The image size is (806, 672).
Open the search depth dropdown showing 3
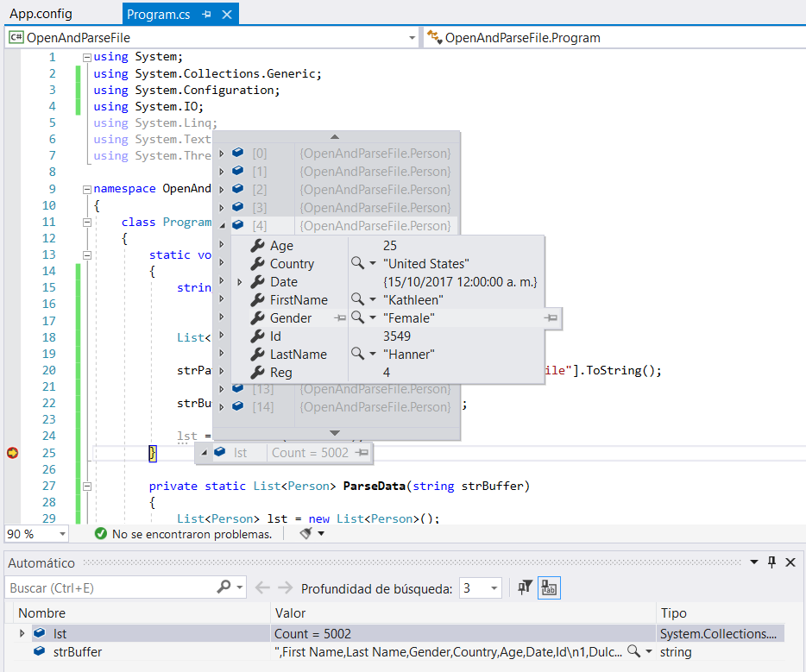tap(494, 588)
